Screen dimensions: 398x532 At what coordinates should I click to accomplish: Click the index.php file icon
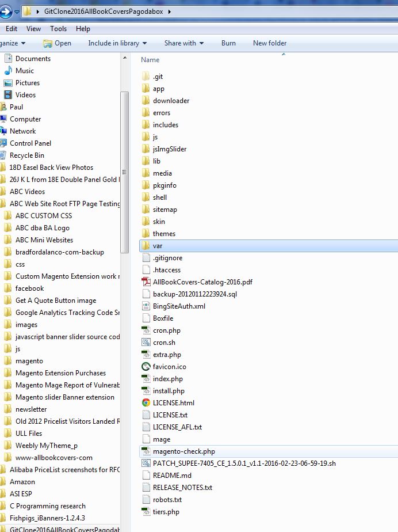[146, 379]
